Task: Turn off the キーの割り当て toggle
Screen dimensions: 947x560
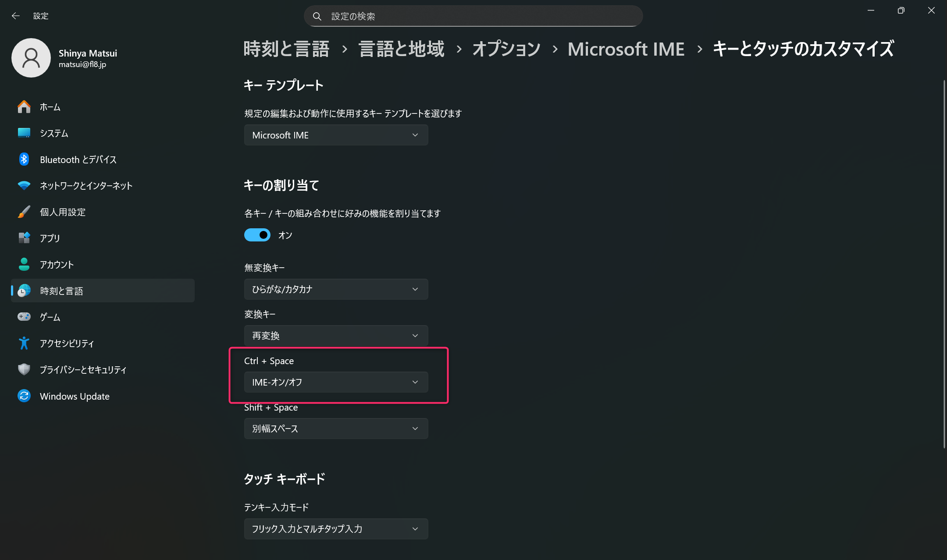Action: (257, 235)
